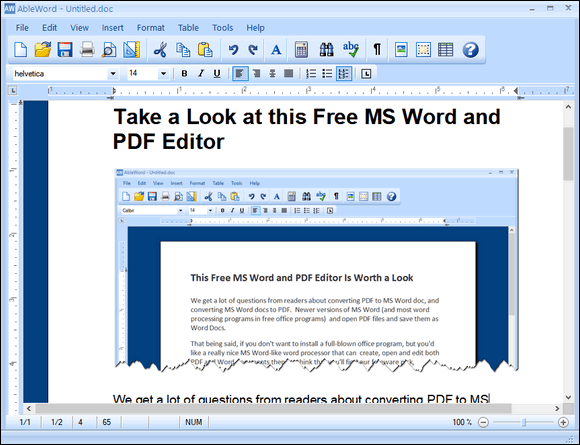The width and height of the screenshot is (580, 445).
Task: Apply a numbered list
Action: click(311, 74)
